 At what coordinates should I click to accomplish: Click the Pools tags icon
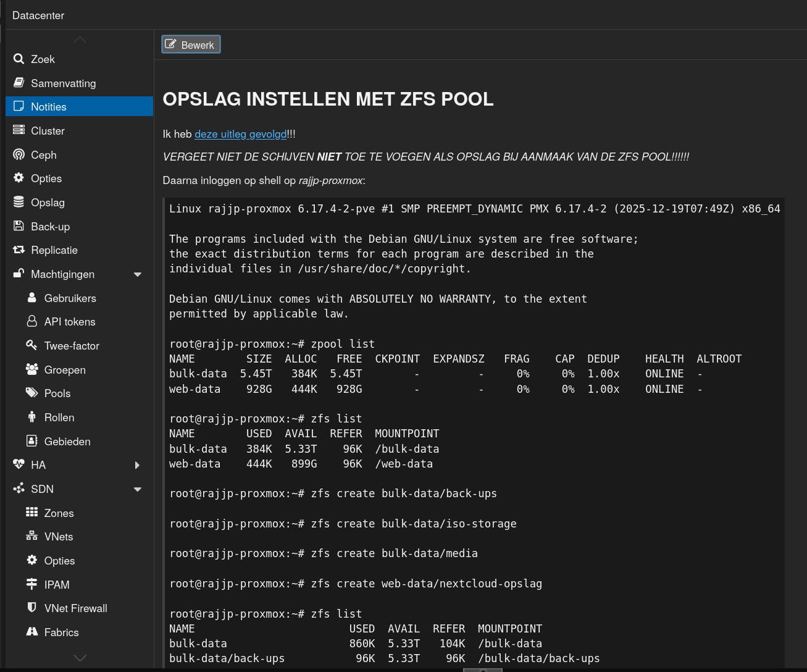pyautogui.click(x=31, y=393)
